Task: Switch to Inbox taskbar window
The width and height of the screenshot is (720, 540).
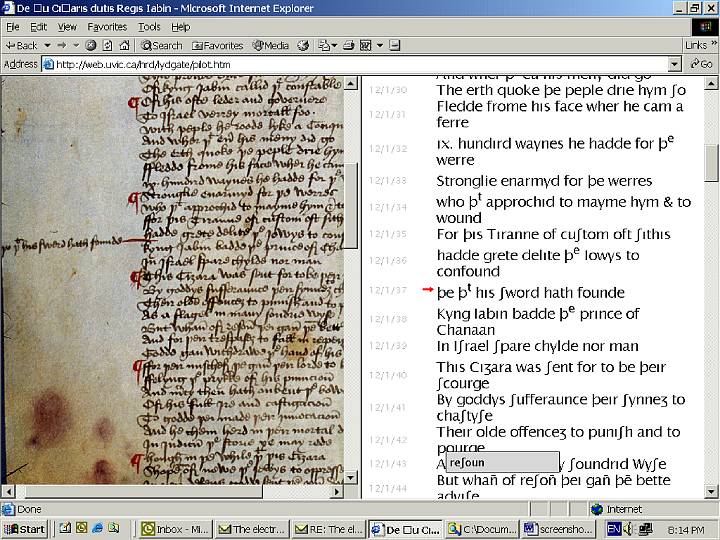Action: tap(175, 529)
